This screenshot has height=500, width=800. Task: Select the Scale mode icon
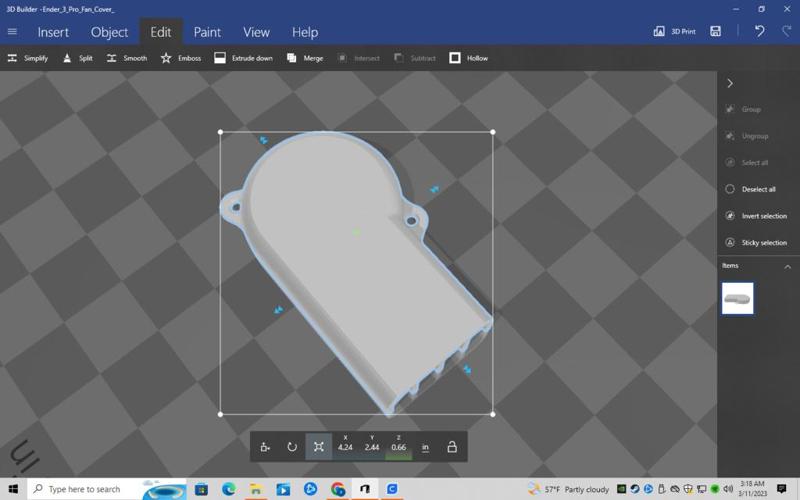(319, 447)
